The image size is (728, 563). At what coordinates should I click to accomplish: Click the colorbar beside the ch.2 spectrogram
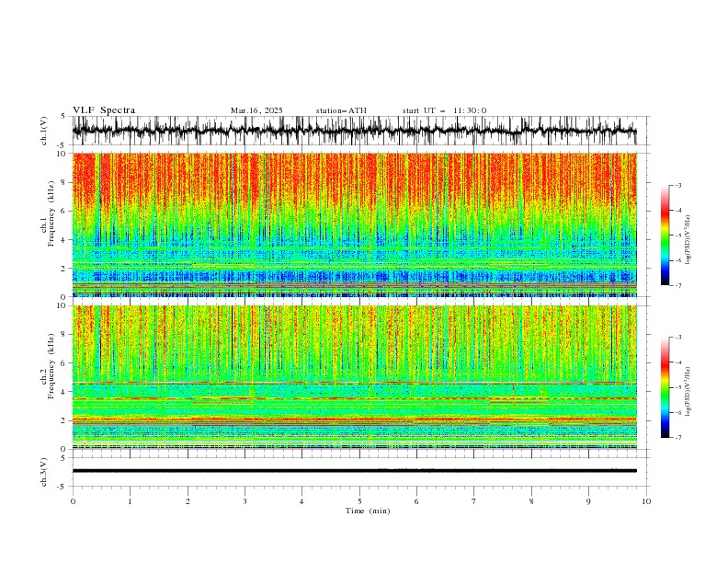pyautogui.click(x=665, y=387)
